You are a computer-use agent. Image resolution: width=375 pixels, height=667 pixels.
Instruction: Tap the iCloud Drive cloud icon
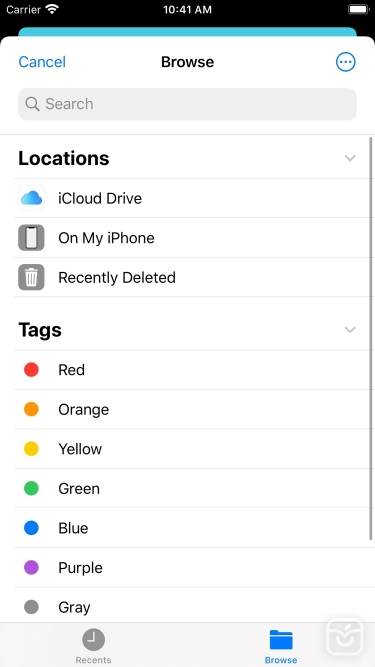31,198
